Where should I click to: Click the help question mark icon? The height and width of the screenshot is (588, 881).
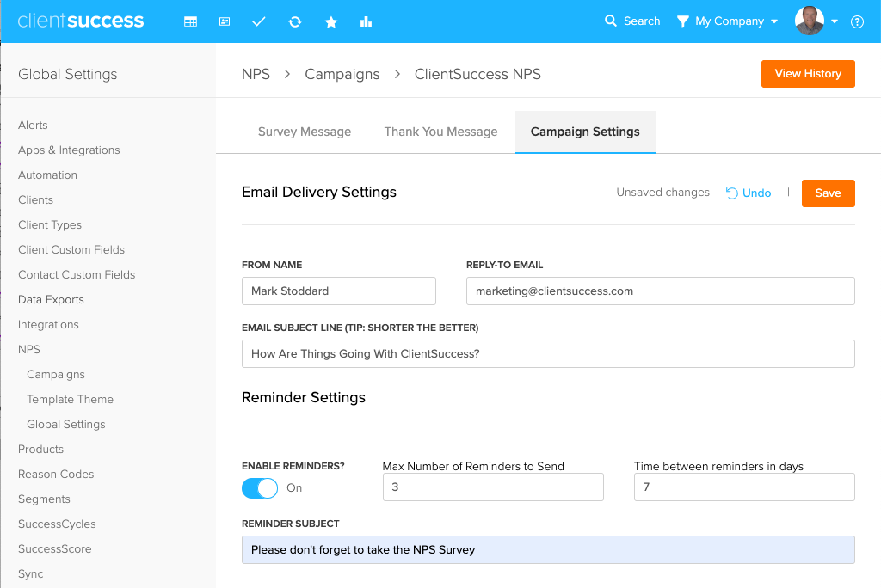pyautogui.click(x=857, y=21)
